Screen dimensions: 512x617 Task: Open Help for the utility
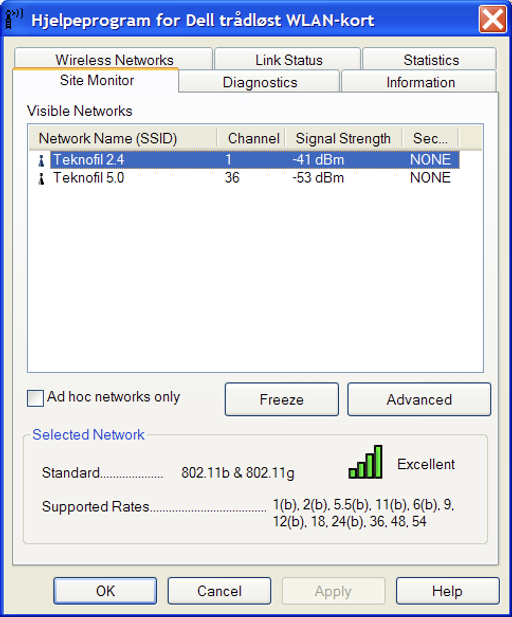(x=447, y=591)
